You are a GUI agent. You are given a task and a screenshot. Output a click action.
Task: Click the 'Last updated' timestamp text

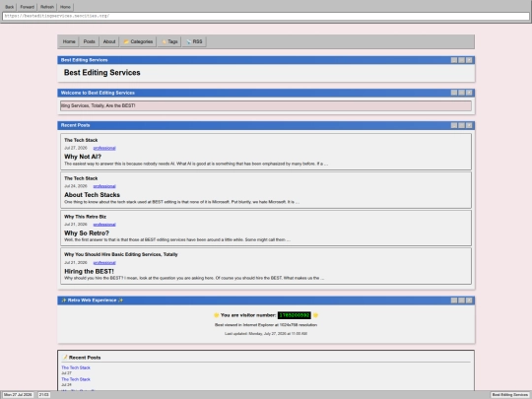[x=266, y=334]
